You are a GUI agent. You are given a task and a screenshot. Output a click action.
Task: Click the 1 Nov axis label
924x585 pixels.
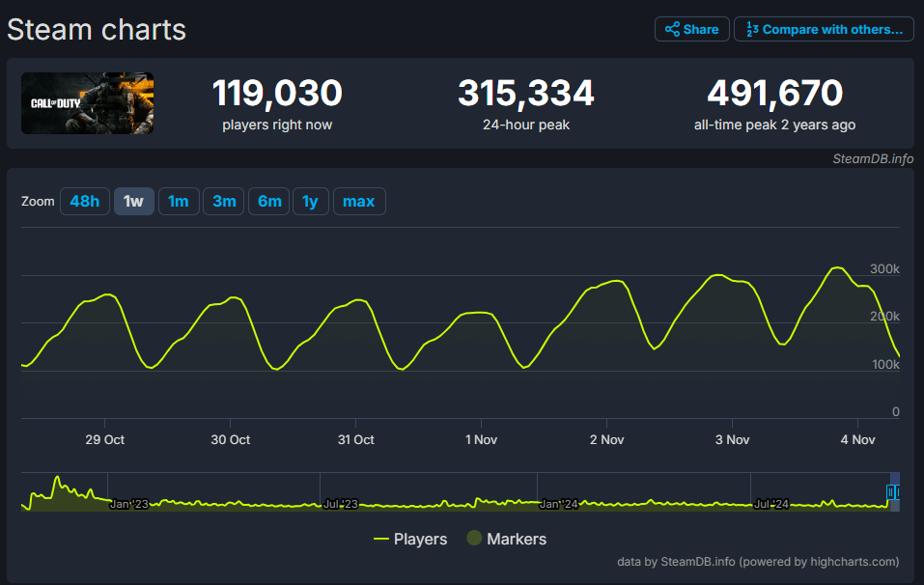pos(481,439)
